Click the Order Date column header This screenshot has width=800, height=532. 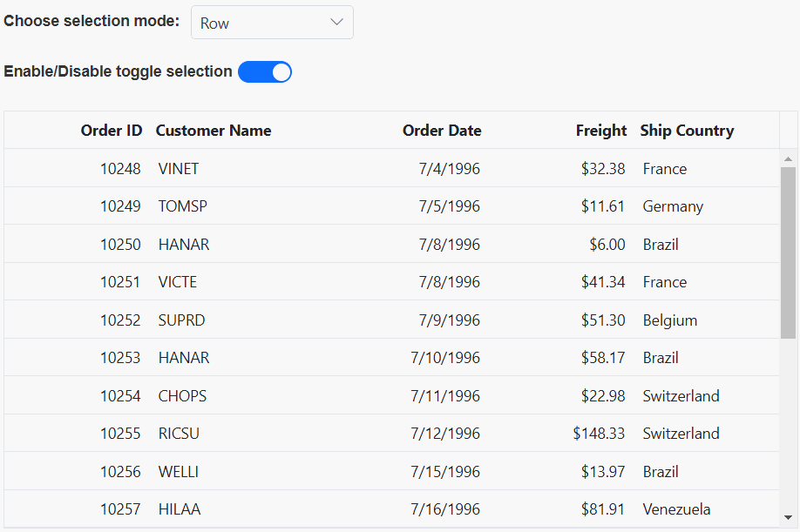(442, 131)
